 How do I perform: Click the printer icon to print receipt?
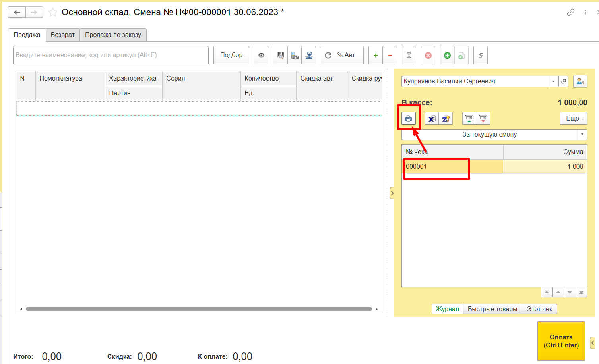click(x=408, y=118)
